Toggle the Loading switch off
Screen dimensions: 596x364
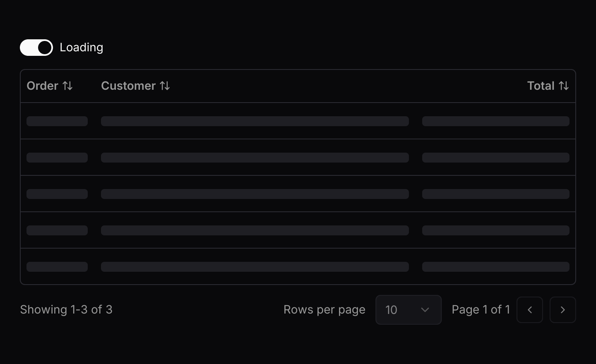(x=36, y=48)
